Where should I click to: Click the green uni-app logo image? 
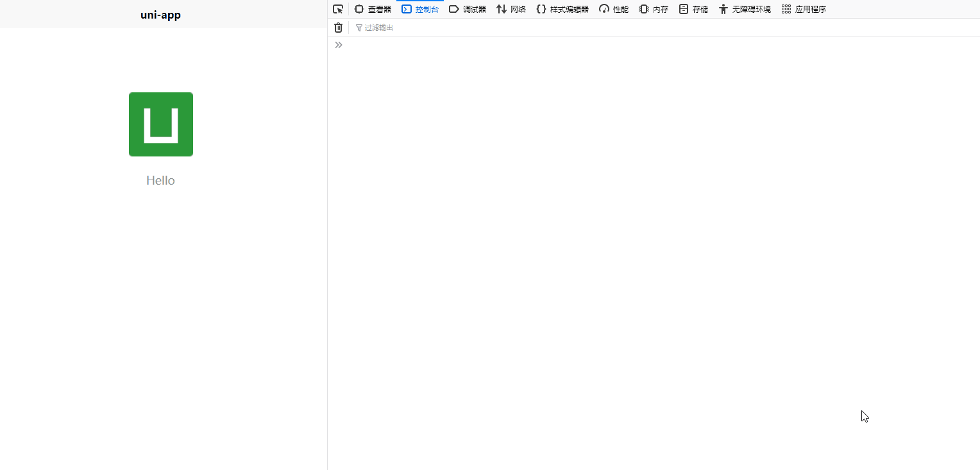coord(161,124)
